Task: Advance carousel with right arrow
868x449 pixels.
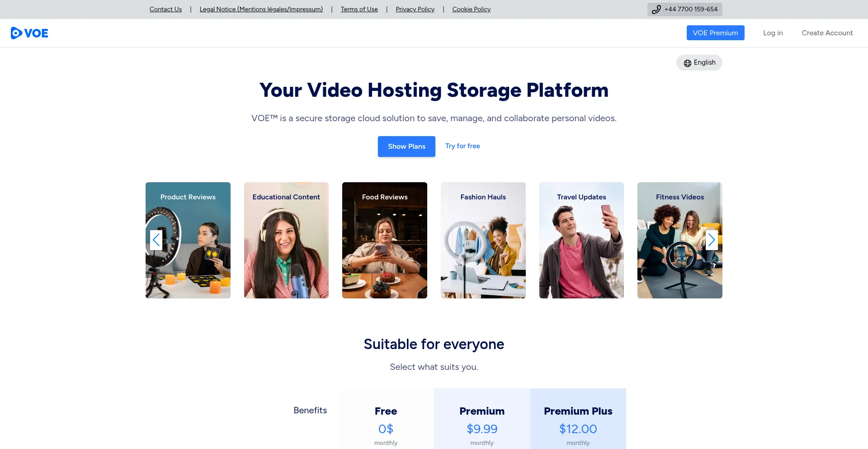Action: [711, 240]
